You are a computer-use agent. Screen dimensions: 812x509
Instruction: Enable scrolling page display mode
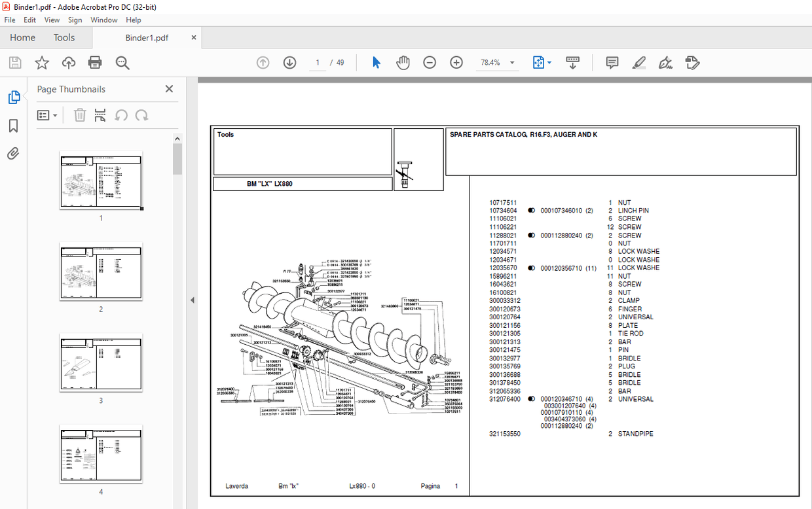pyautogui.click(x=572, y=62)
